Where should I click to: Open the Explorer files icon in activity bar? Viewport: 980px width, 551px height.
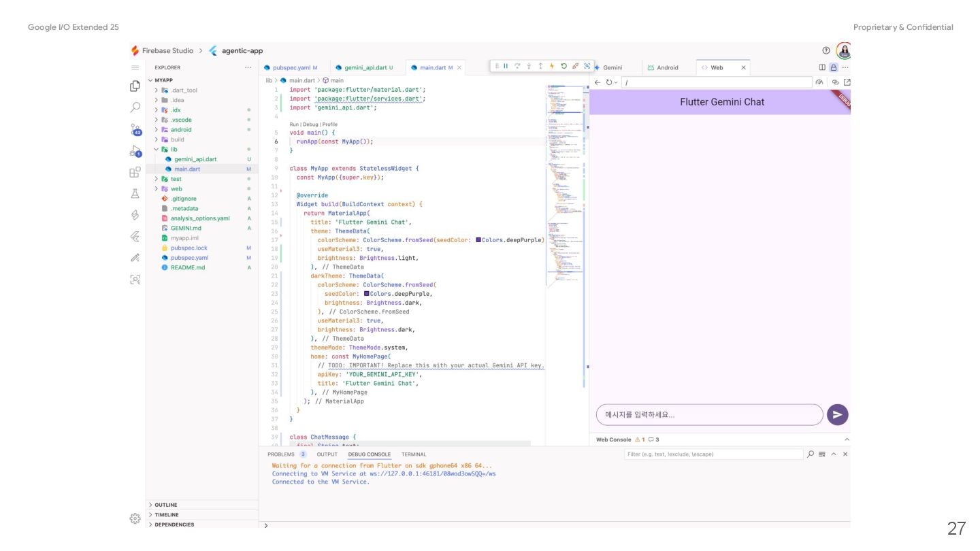coord(135,86)
